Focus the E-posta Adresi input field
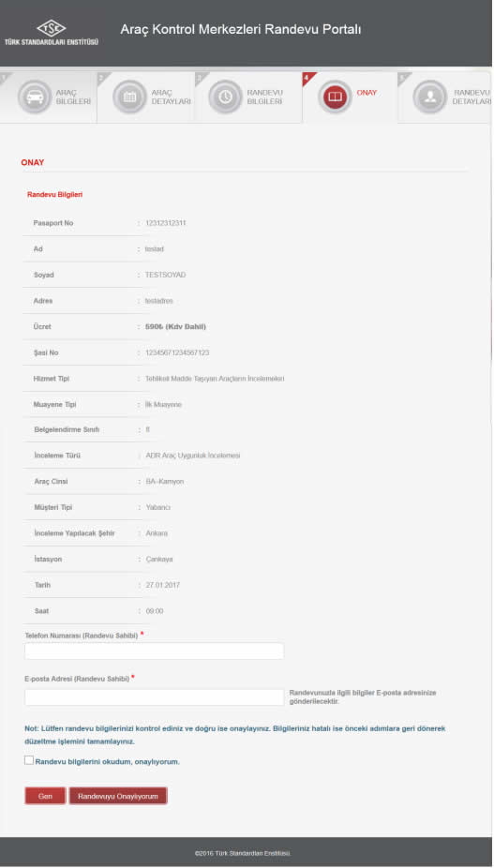The width and height of the screenshot is (494, 868). pos(154,697)
